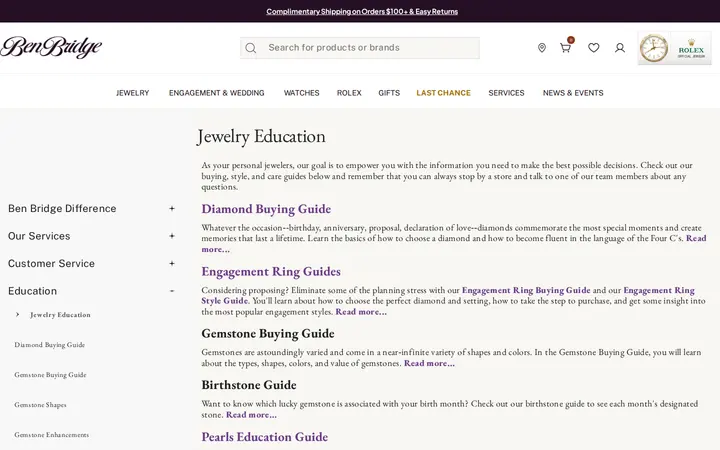Click Read more under Engagement Ring Guides
Viewport: 720px width, 450px height.
[x=361, y=312]
